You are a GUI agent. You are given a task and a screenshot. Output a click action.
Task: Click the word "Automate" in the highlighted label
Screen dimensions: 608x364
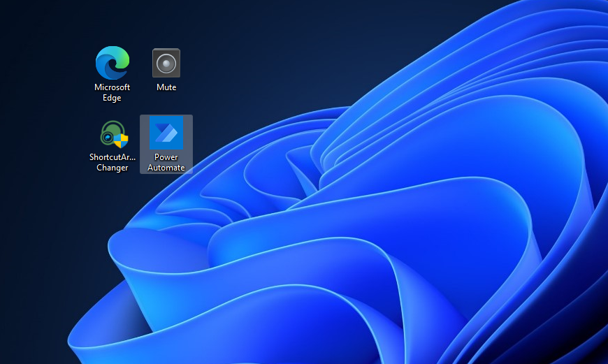tap(166, 168)
